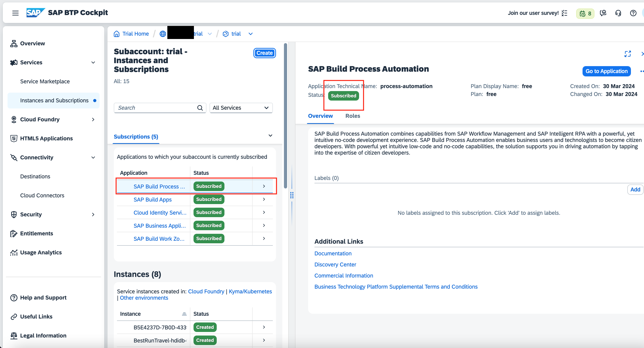Collapse the Services sidebar section

(93, 62)
